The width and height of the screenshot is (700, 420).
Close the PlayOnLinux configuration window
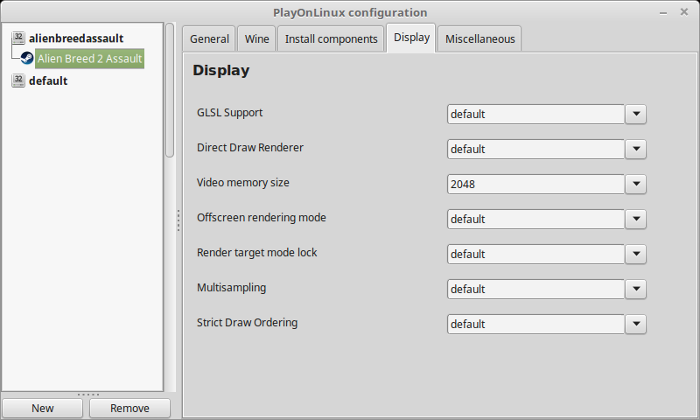pyautogui.click(x=684, y=12)
